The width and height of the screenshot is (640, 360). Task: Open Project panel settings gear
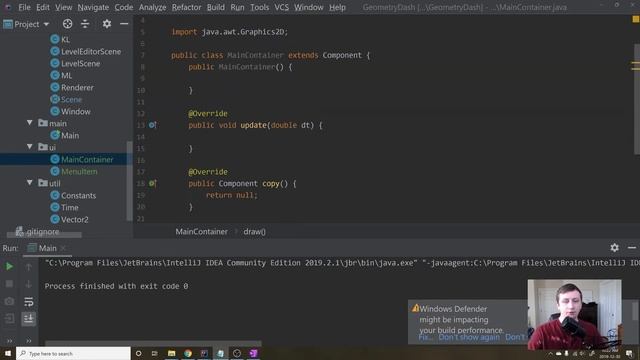pyautogui.click(x=107, y=24)
